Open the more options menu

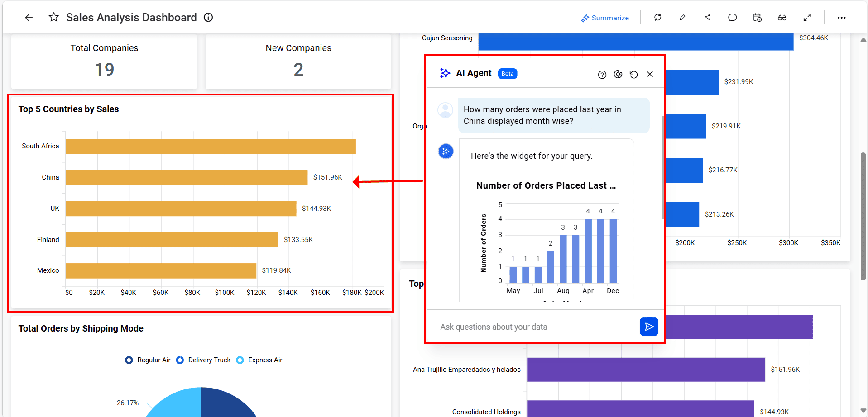841,17
